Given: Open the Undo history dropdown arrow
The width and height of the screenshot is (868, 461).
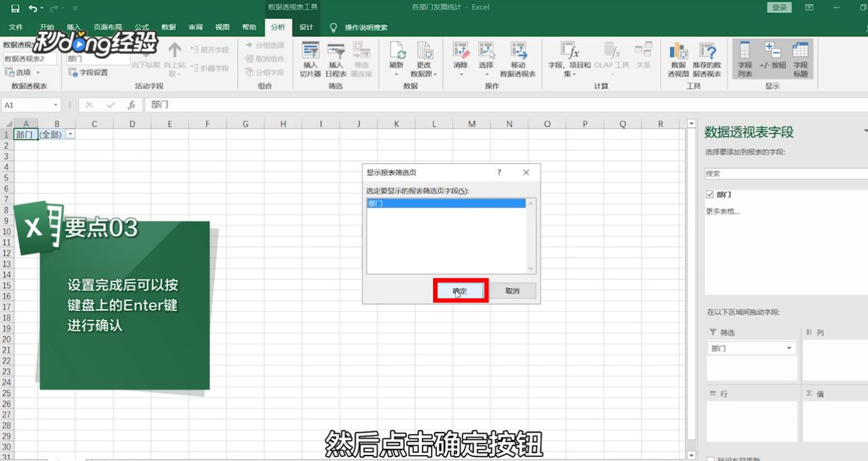Looking at the screenshot, I should click(x=42, y=8).
